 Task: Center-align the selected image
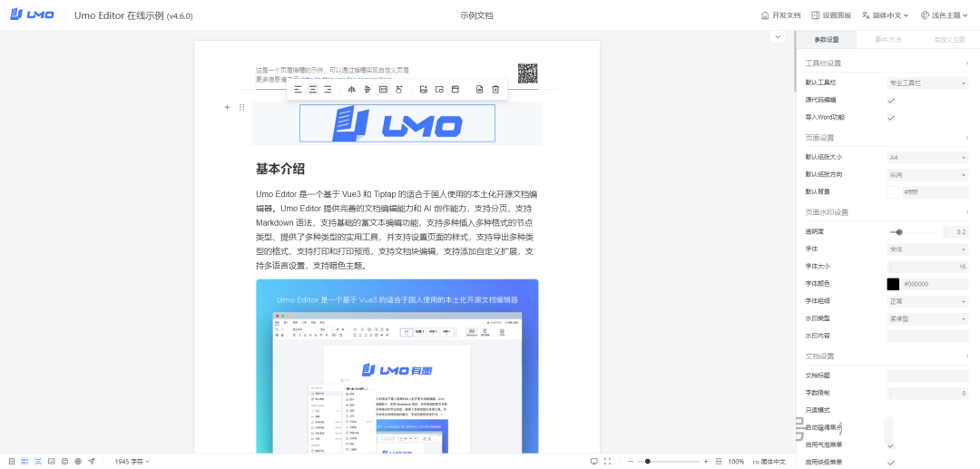click(x=312, y=89)
